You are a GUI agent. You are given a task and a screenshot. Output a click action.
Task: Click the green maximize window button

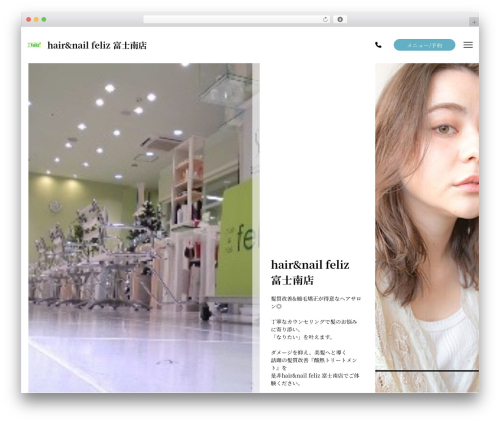(x=44, y=20)
